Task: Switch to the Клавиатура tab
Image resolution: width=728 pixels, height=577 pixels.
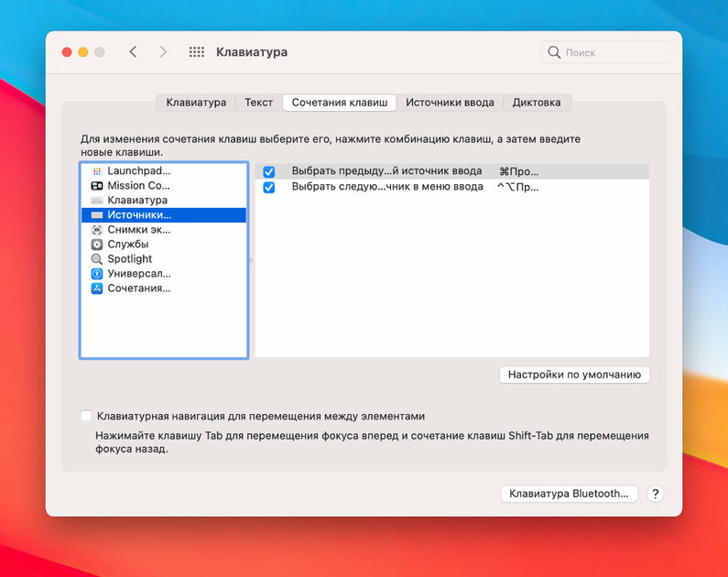Action: (x=196, y=103)
